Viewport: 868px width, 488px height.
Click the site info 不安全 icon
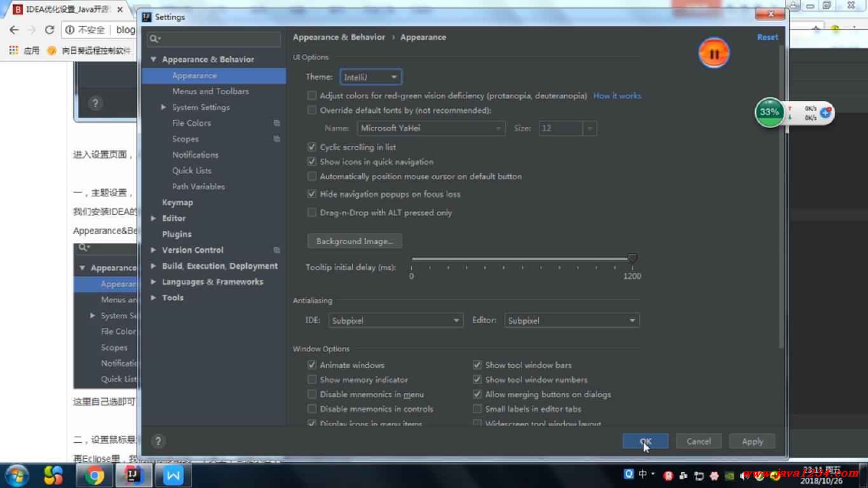pos(70,30)
